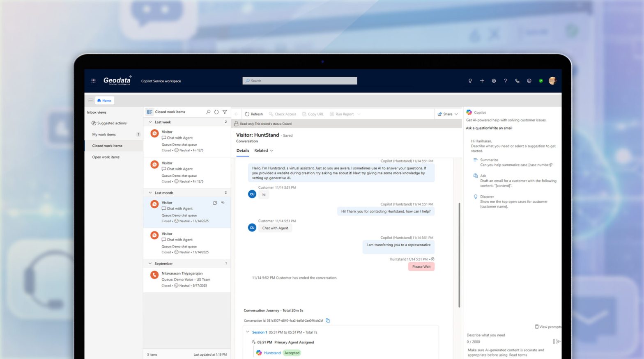Click the '5 items' list footer text
This screenshot has width=644, height=359.
[x=152, y=354]
